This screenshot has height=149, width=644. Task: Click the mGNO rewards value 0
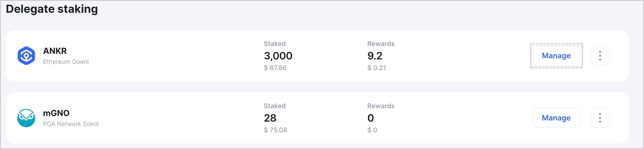[371, 118]
